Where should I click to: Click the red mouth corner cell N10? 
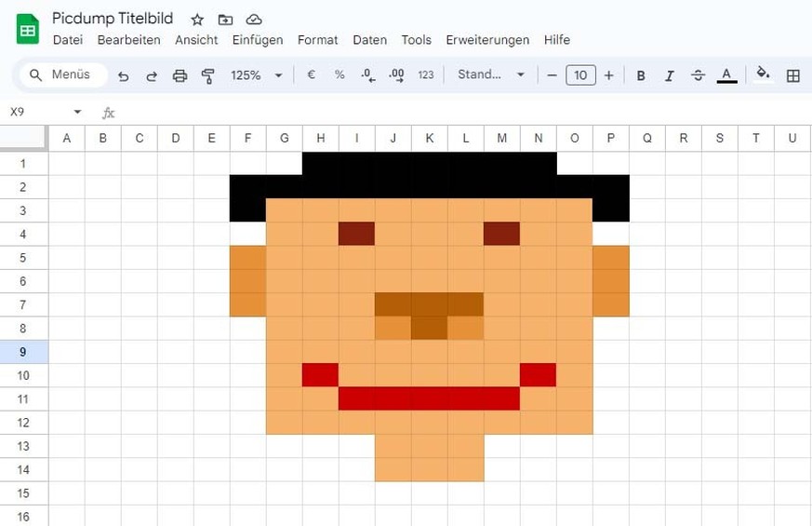click(538, 375)
